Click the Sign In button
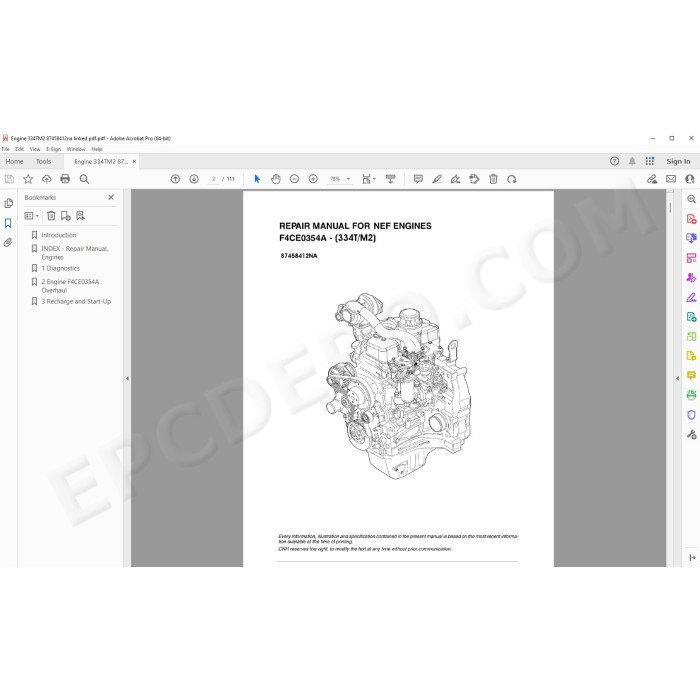Image resolution: width=700 pixels, height=700 pixels. 678,161
